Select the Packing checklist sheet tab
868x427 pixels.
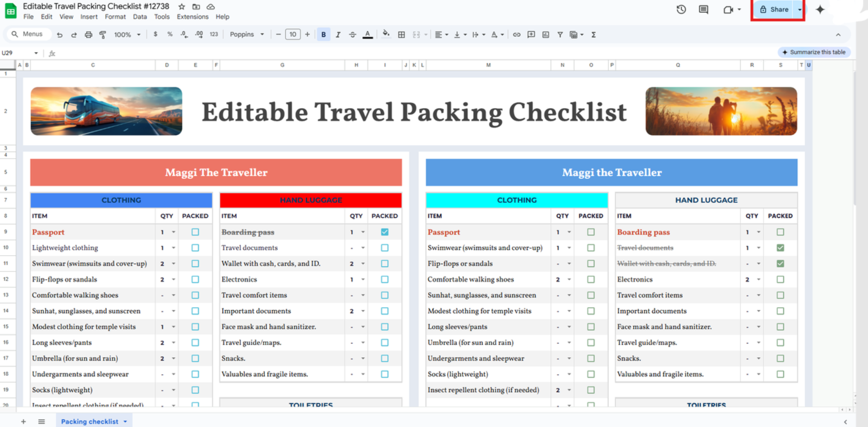[x=89, y=421]
